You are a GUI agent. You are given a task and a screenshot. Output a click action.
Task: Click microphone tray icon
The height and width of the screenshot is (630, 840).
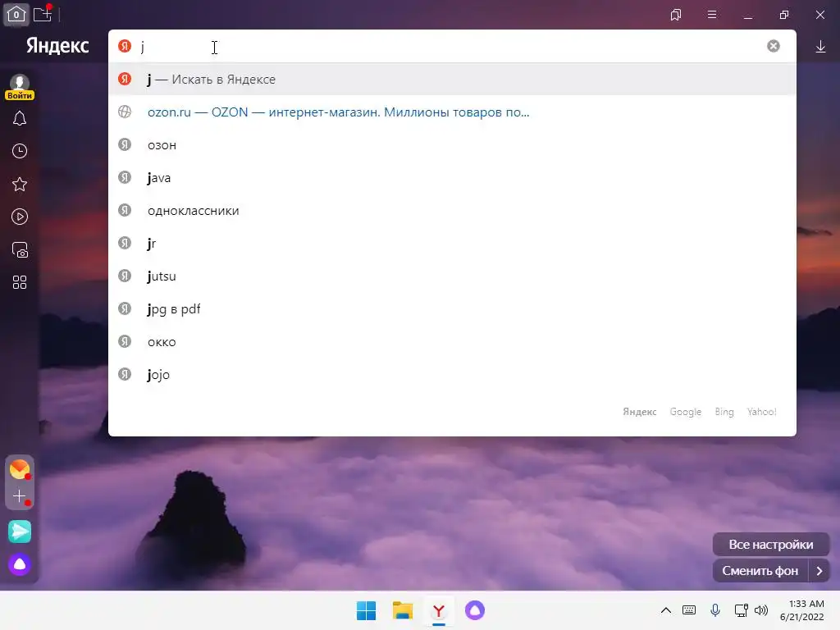tap(715, 610)
